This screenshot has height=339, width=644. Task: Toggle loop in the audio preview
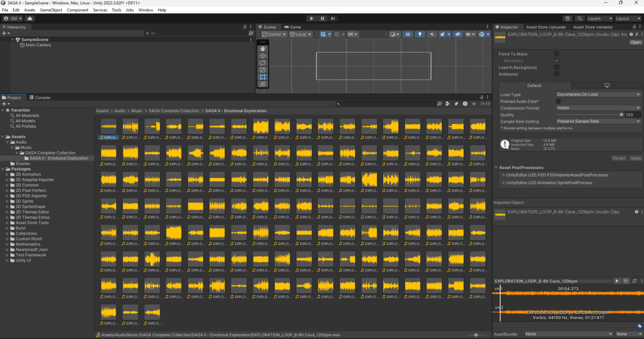634,281
